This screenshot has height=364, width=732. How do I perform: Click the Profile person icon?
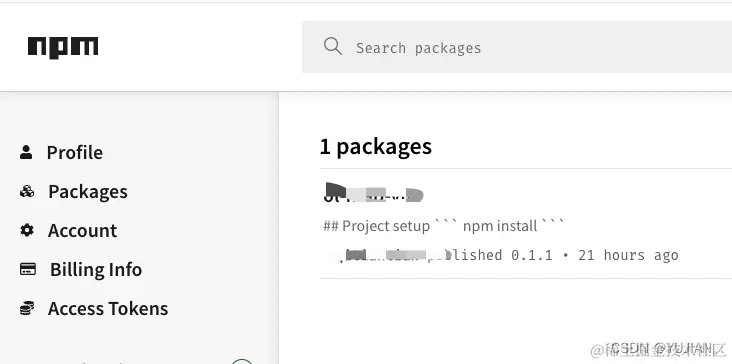point(26,152)
